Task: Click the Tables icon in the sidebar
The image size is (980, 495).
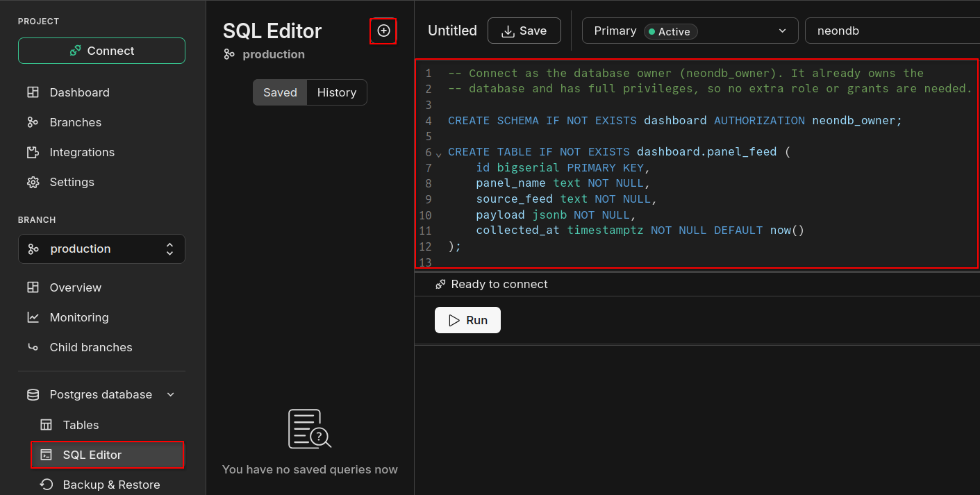Action: click(x=47, y=425)
